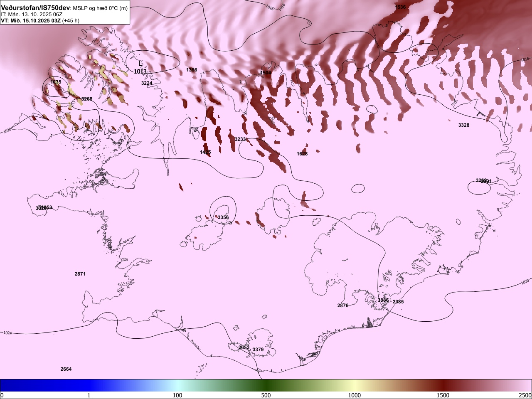The width and height of the screenshot is (532, 399).
Task: Click the '2385' height label
Action: (x=398, y=302)
